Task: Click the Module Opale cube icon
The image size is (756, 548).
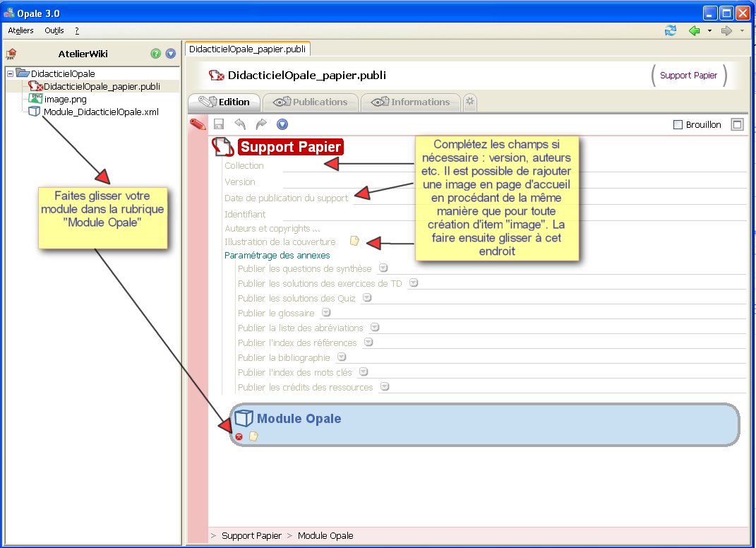Action: [244, 418]
